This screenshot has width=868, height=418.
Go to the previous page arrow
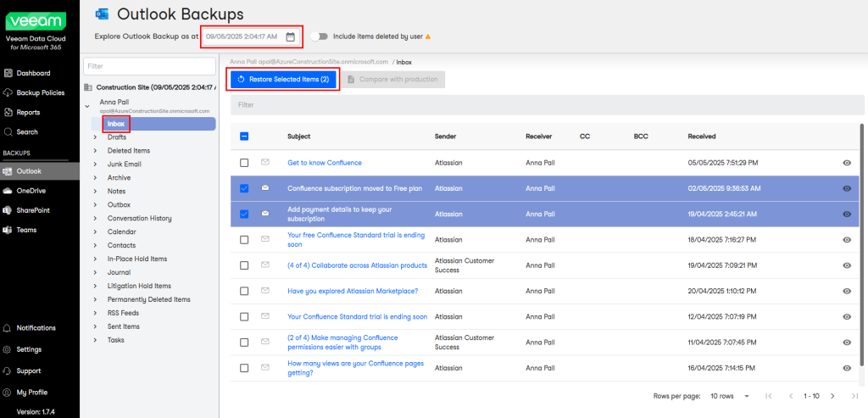point(791,396)
